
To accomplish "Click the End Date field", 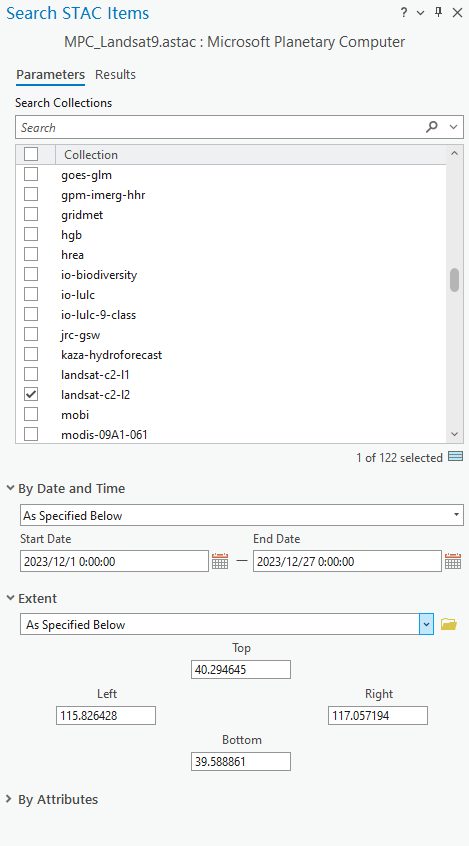I will (x=348, y=562).
